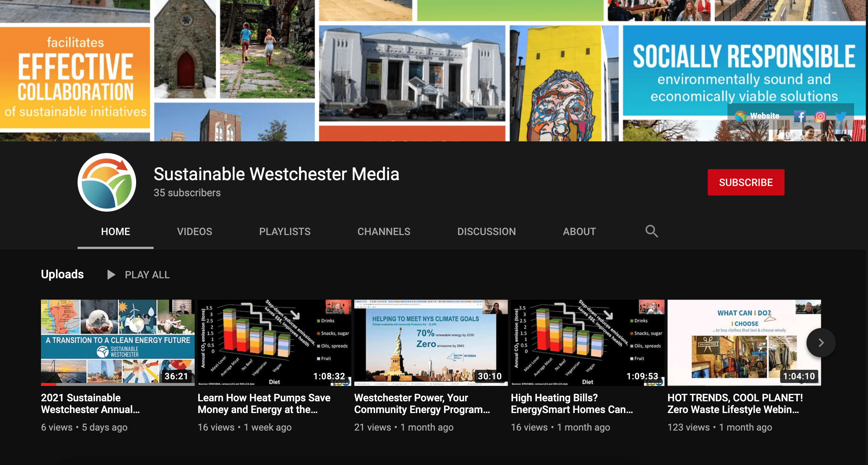Viewport: 868px width, 465px height.
Task: Click the Sustainable Westchester channel avatar
Action: [x=107, y=182]
